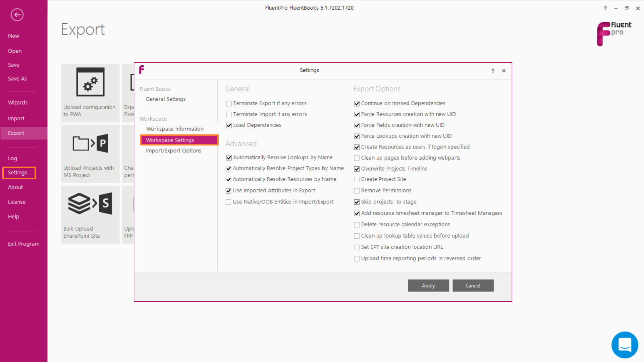
Task: Toggle Automatically Resolve Project Types by Name
Action: 228,169
